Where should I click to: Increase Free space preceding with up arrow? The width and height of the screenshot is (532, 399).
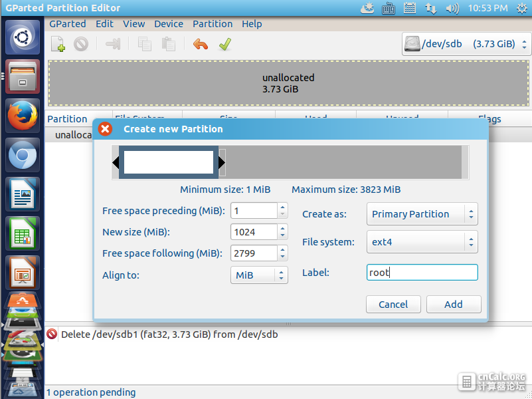[283, 207]
